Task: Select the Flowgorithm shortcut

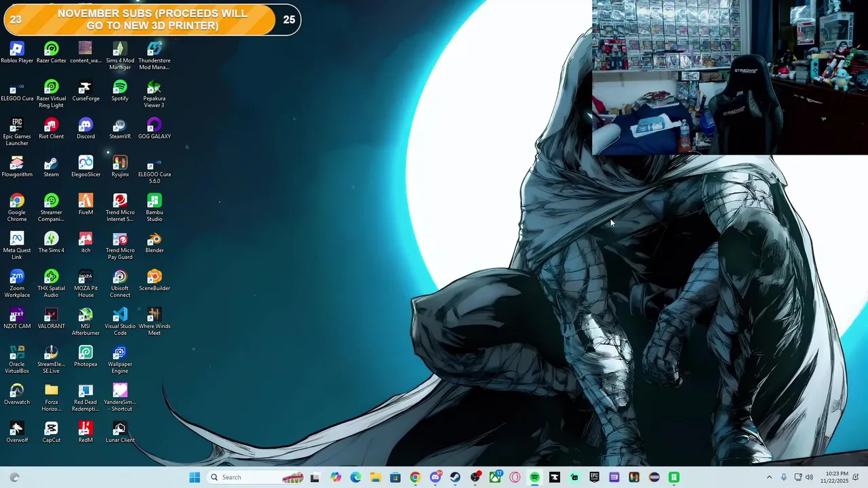Action: (x=17, y=167)
